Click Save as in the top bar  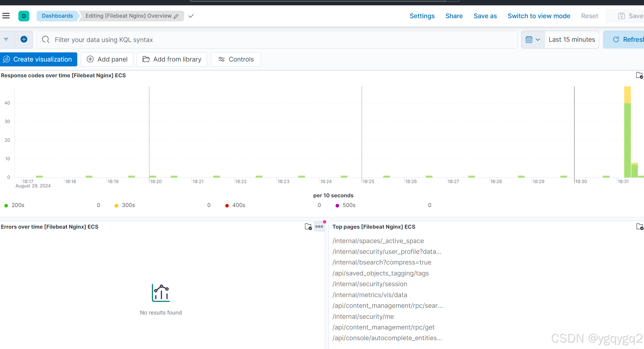485,16
